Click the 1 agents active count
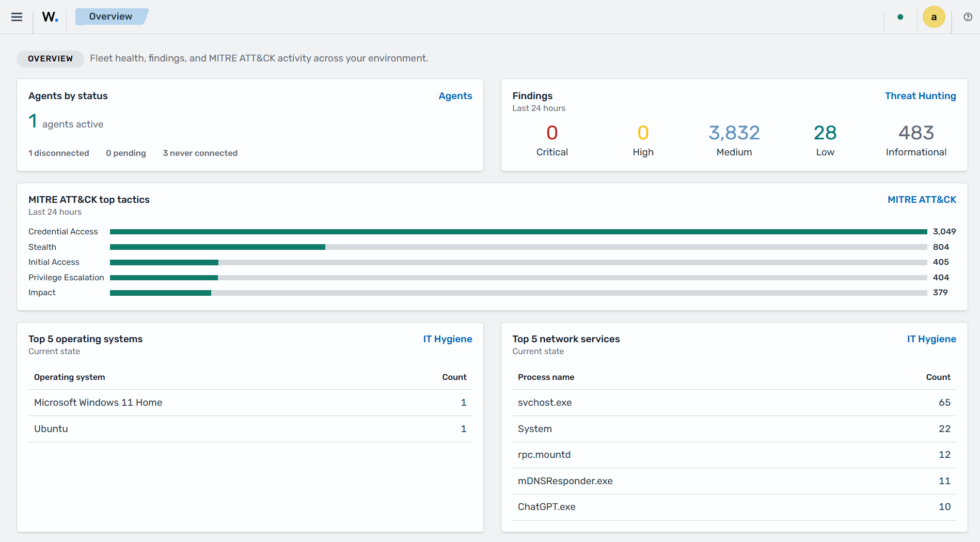Viewport: 980px width, 542px height. click(33, 122)
